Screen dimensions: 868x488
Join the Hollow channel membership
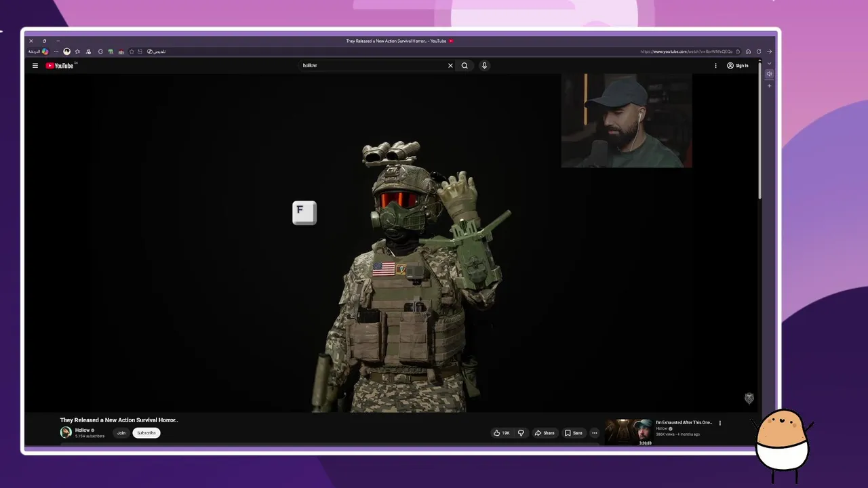[x=121, y=433]
